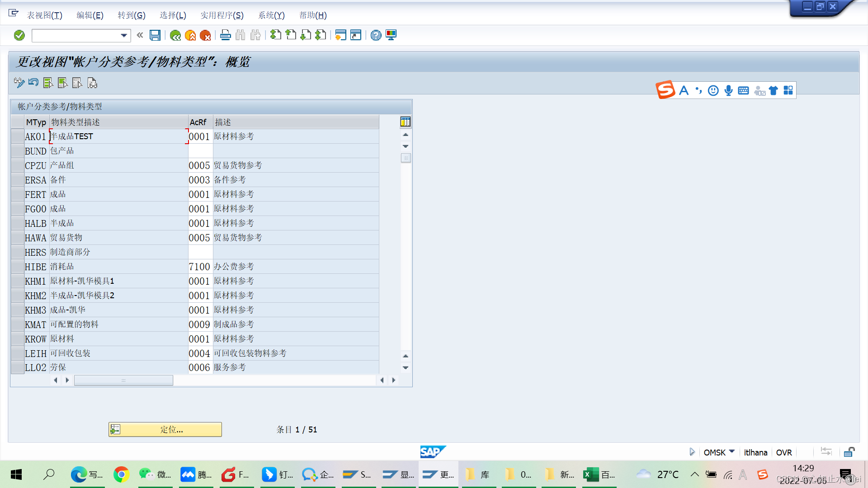
Task: Click the Save diskette icon
Action: 155,35
